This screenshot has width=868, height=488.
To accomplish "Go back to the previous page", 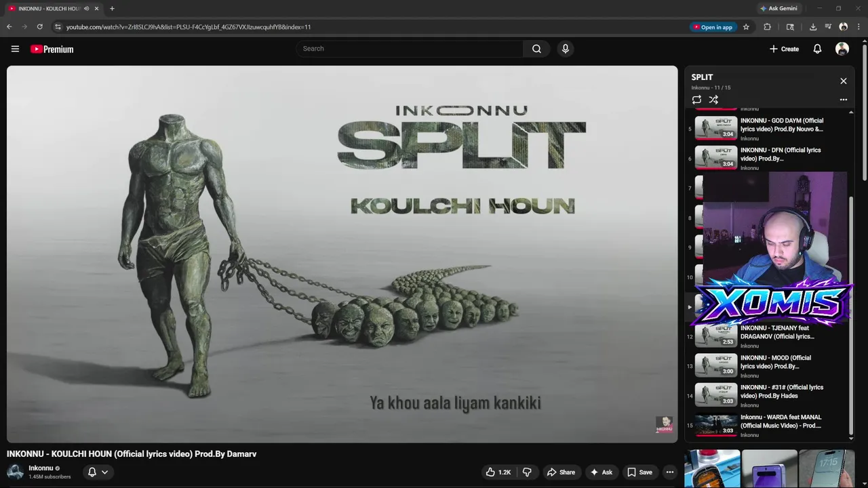I will coord(9,27).
